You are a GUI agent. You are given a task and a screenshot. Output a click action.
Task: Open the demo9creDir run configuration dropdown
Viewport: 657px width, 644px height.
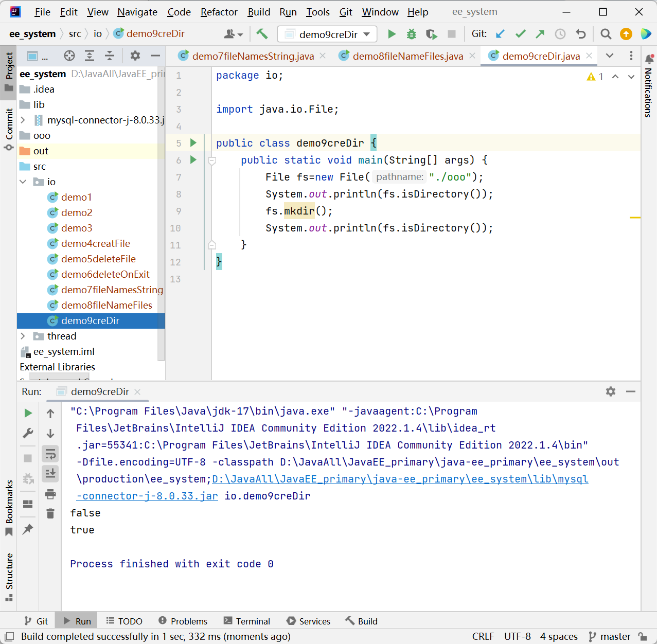[x=328, y=34]
